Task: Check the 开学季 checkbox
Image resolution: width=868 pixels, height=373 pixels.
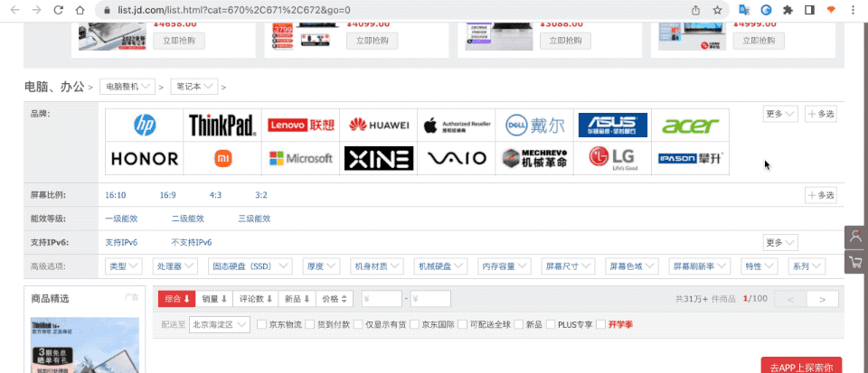Action: pos(601,324)
